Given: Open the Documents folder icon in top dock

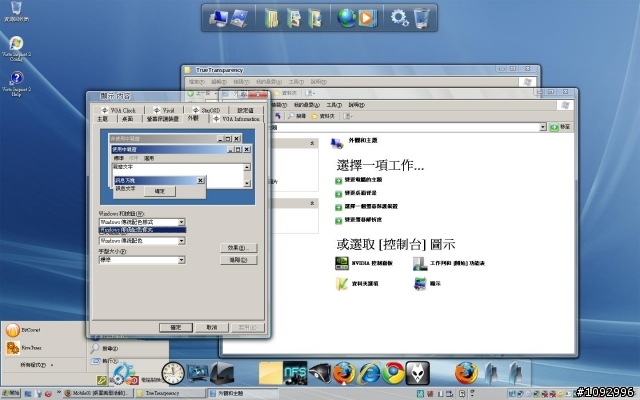Looking at the screenshot, I should pyautogui.click(x=272, y=18).
